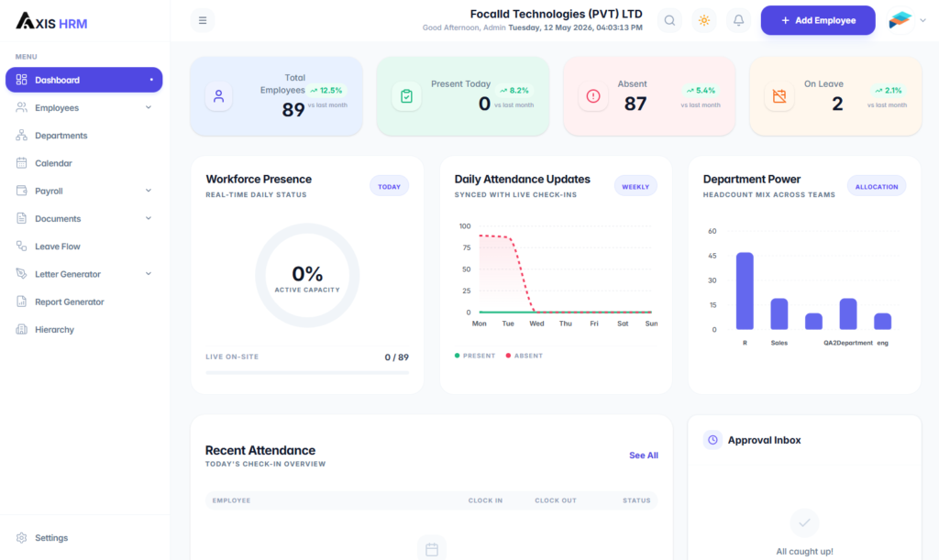
Task: Click the TODAY badge on Workforce Presence
Action: (389, 187)
